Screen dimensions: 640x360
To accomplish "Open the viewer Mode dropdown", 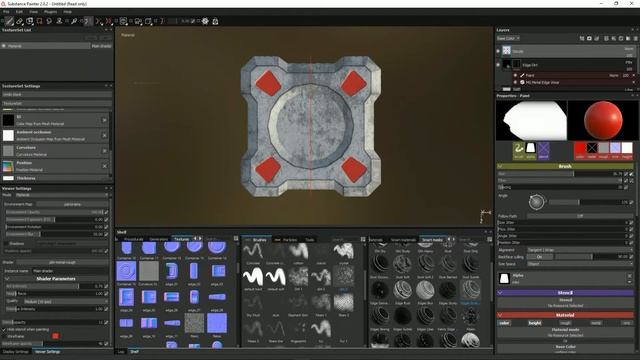I will 62,195.
